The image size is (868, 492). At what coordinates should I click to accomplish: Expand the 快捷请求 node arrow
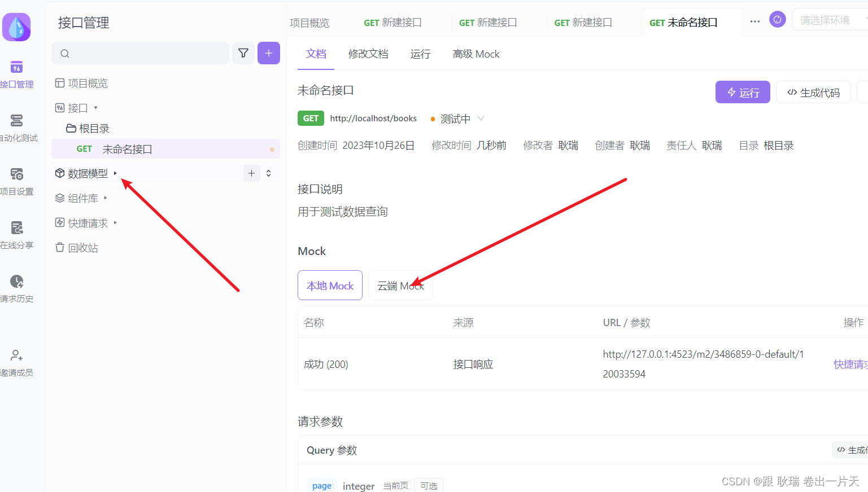tap(115, 223)
